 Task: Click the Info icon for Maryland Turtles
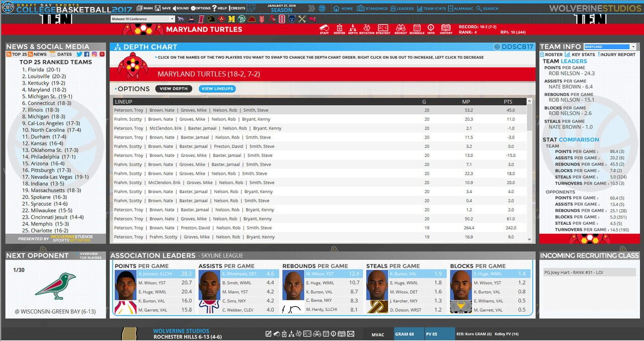click(431, 29)
